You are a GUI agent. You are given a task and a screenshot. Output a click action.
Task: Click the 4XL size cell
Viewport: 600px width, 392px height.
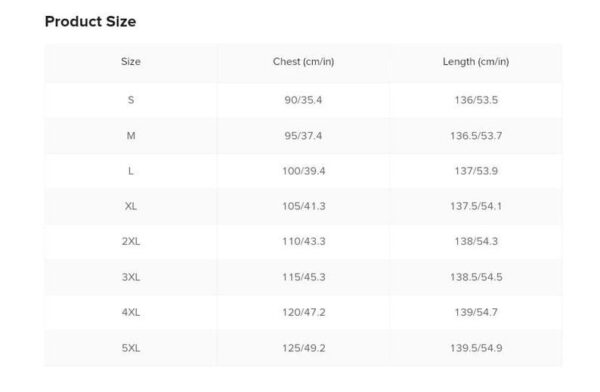(x=131, y=312)
